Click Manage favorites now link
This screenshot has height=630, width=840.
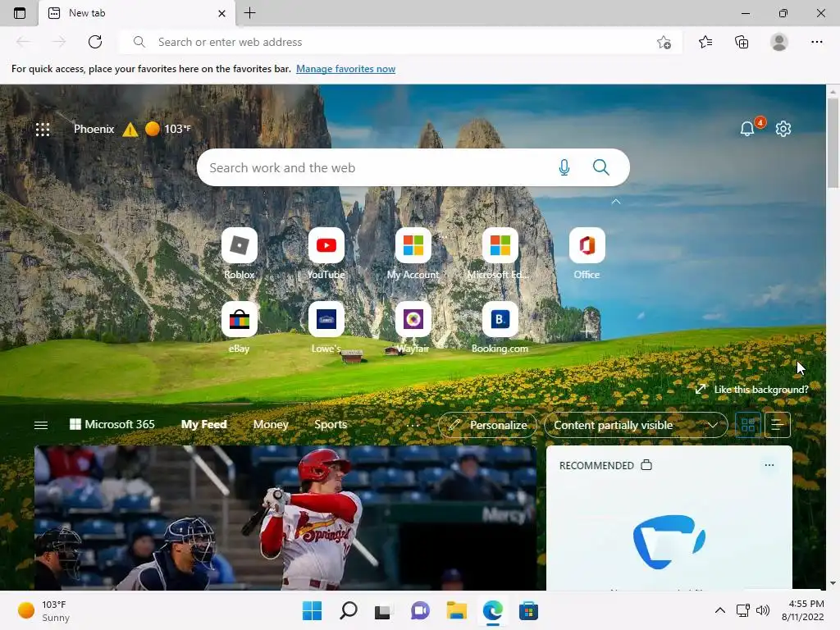(345, 69)
